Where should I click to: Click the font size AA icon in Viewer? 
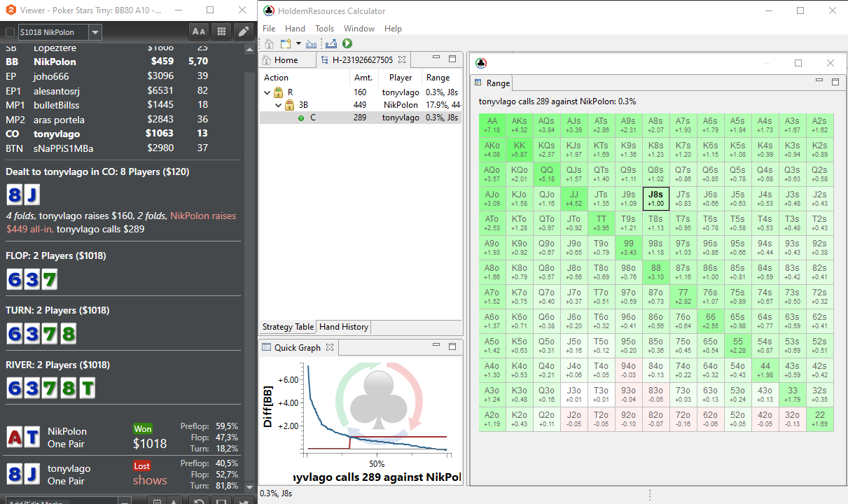(x=199, y=31)
